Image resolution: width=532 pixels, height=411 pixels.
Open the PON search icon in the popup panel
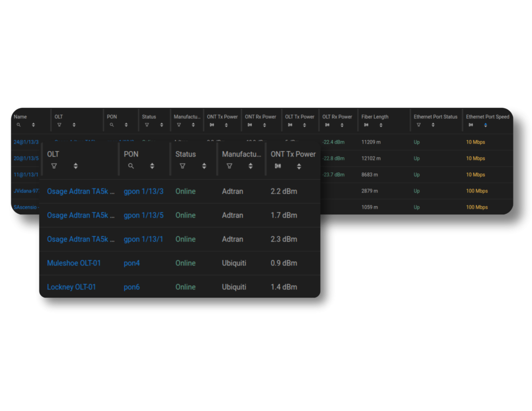point(130,165)
